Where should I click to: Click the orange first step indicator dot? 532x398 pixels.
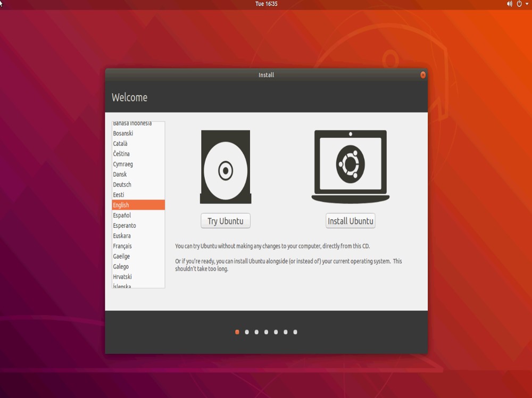[237, 332]
